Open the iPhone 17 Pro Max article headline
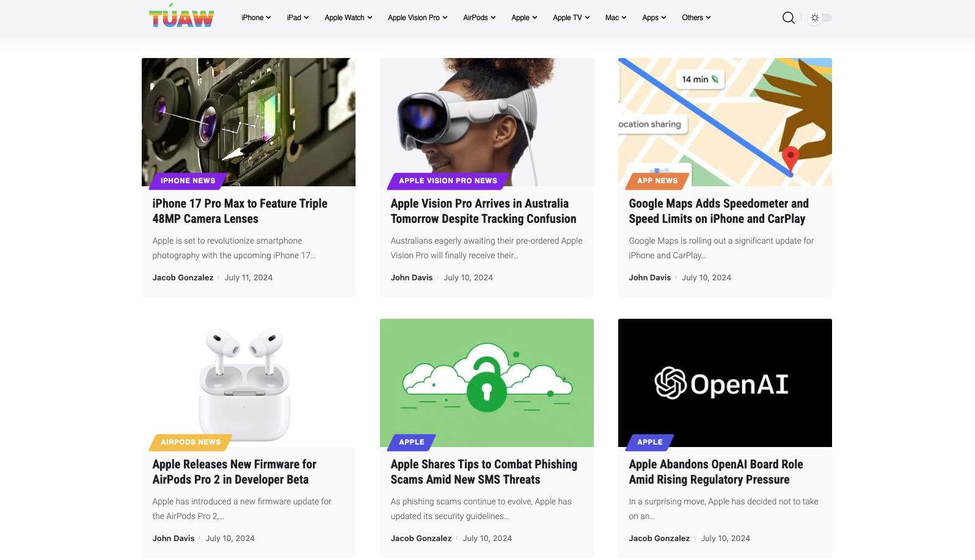975x560 pixels. (239, 211)
